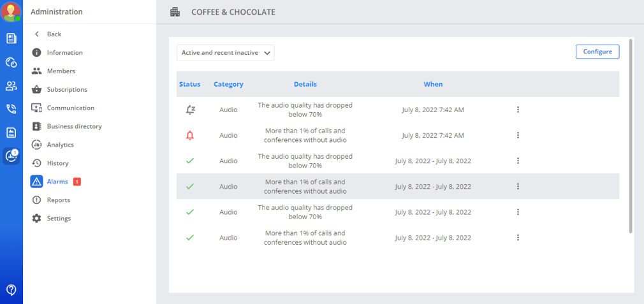This screenshot has height=304, width=644.
Task: Click the help question mark icon
Action: point(11,290)
